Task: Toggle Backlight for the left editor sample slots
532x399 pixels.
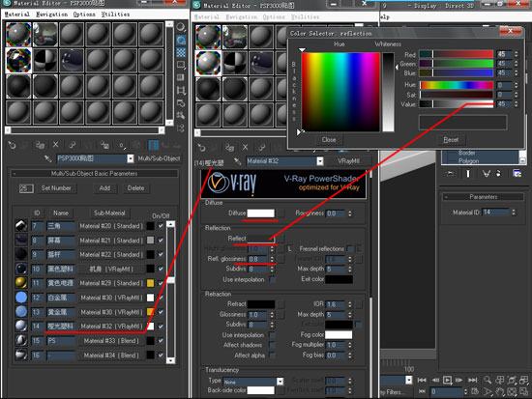Action: coord(181,40)
